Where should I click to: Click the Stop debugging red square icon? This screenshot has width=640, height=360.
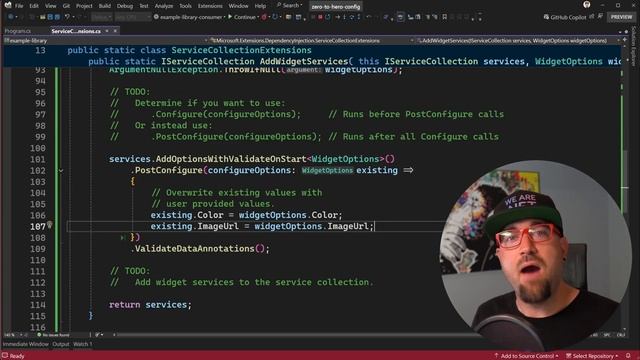(x=320, y=17)
